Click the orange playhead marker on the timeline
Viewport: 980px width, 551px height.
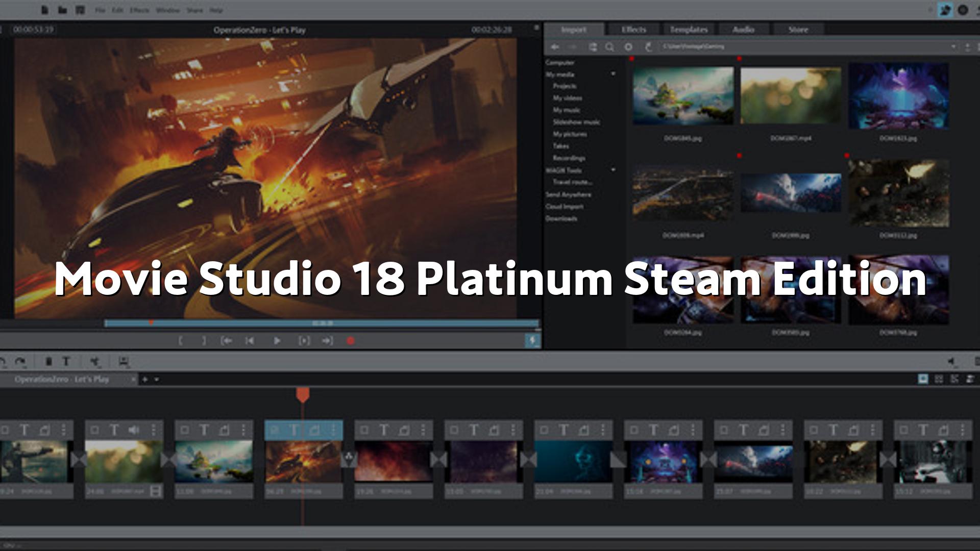click(303, 395)
